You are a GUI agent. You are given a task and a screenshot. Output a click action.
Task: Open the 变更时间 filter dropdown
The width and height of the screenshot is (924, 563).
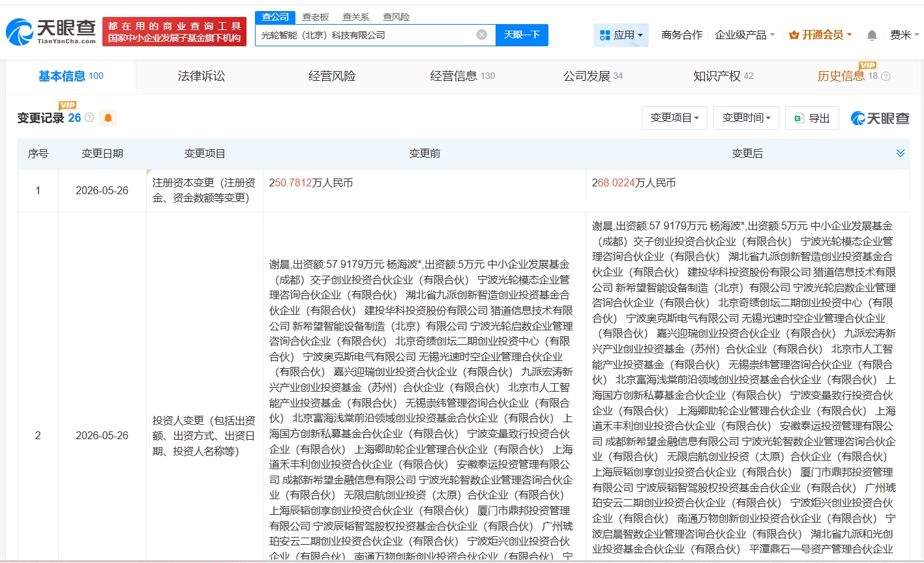point(746,118)
